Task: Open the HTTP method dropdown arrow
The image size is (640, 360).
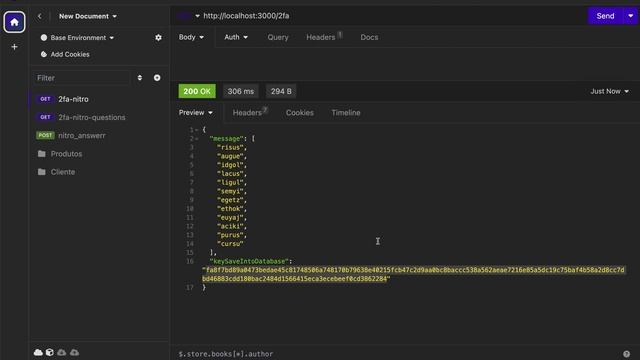Action: [198, 16]
